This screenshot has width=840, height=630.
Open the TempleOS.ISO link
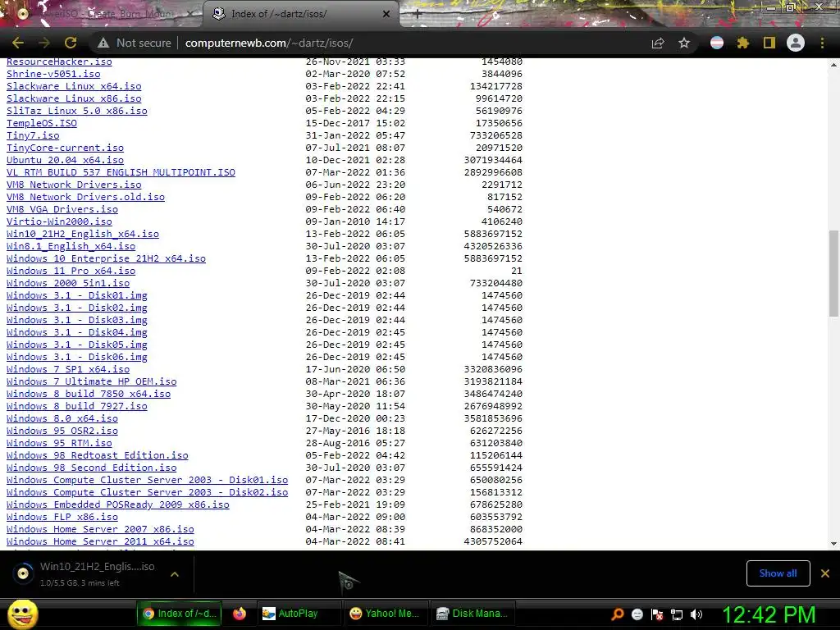[x=42, y=123]
